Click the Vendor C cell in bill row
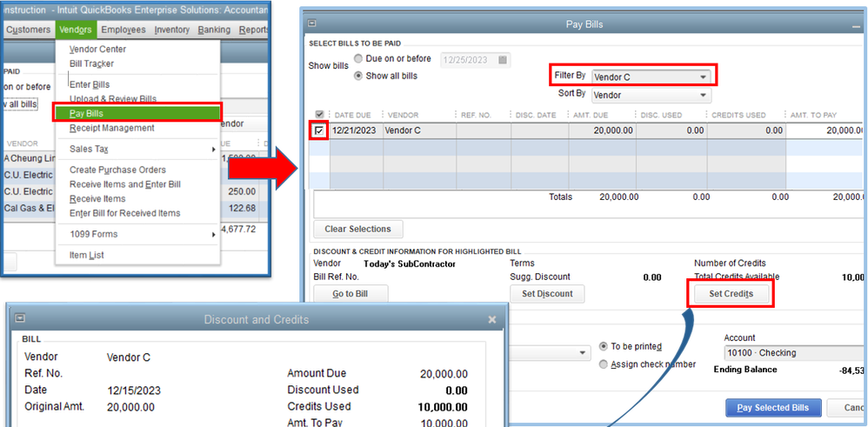868x427 pixels. pos(419,130)
